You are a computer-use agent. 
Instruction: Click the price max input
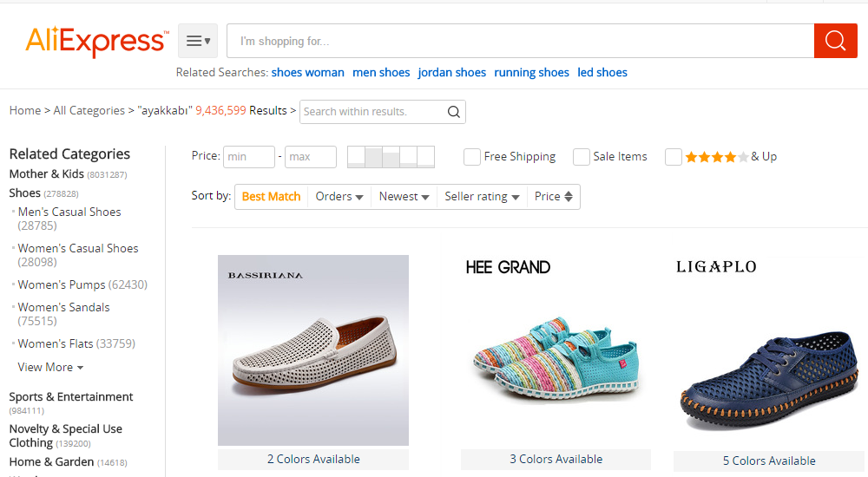pyautogui.click(x=311, y=157)
